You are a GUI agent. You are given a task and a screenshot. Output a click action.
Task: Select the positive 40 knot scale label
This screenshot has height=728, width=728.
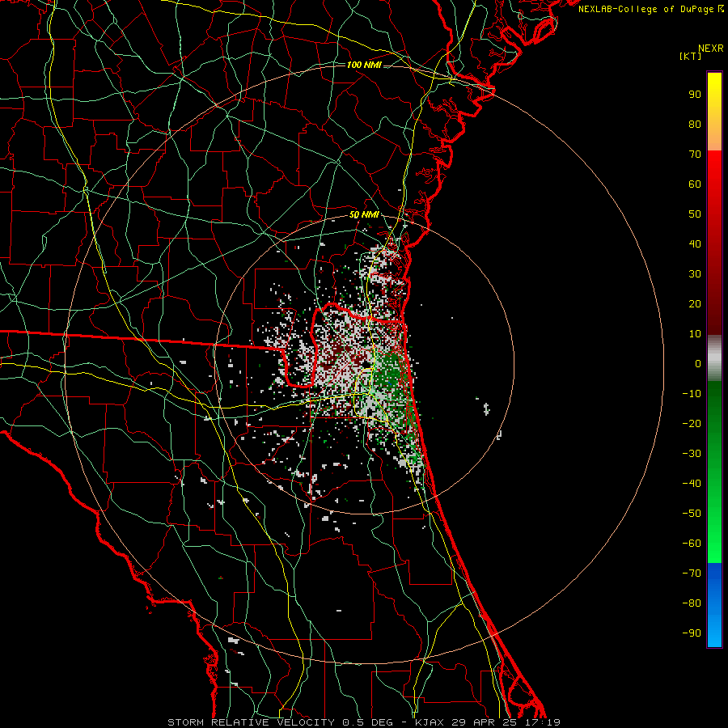(695, 244)
